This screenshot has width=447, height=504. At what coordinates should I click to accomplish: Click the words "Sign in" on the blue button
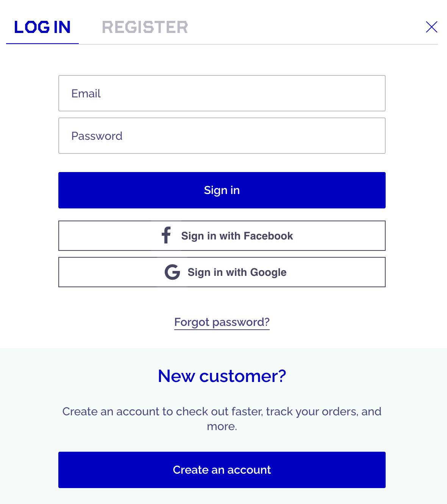click(x=222, y=190)
